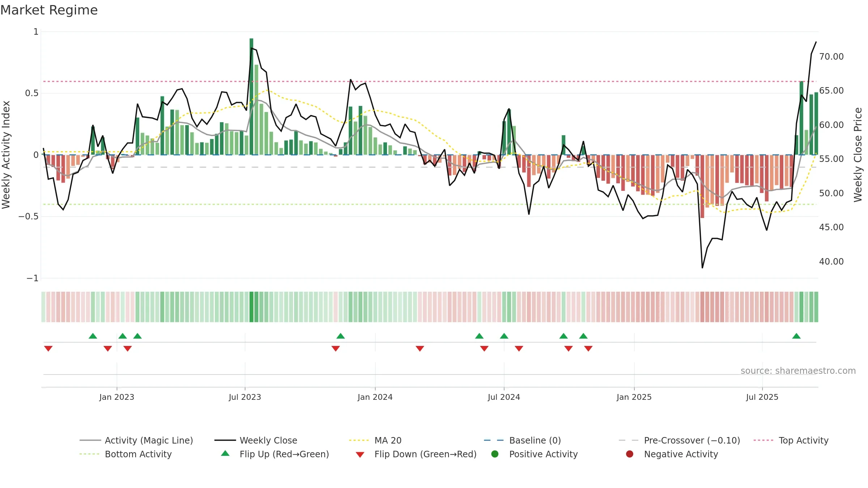
Task: Toggle the Activity (Magic Line) legend entry
Action: (x=136, y=440)
